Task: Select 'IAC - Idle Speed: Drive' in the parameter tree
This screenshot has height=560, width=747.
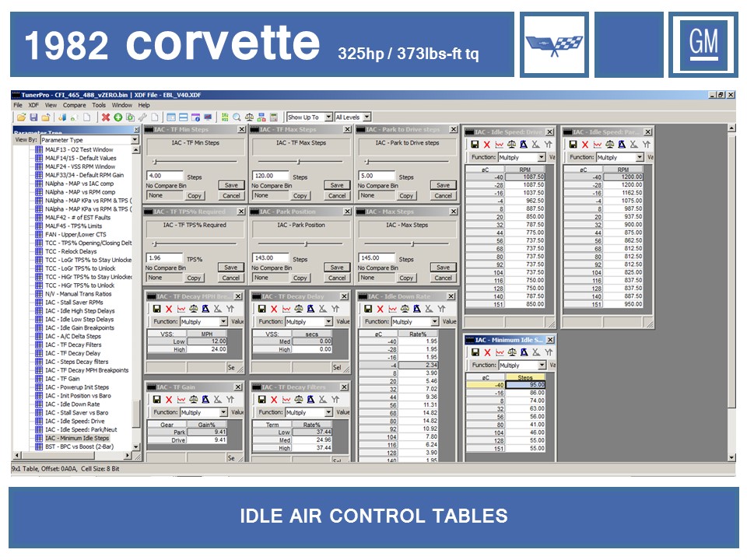Action: (x=75, y=422)
